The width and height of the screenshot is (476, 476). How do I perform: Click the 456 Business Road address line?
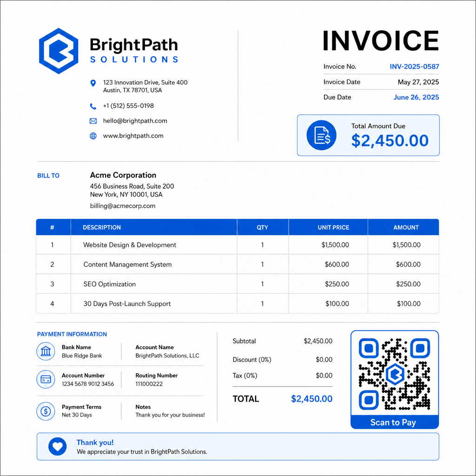pos(132,186)
